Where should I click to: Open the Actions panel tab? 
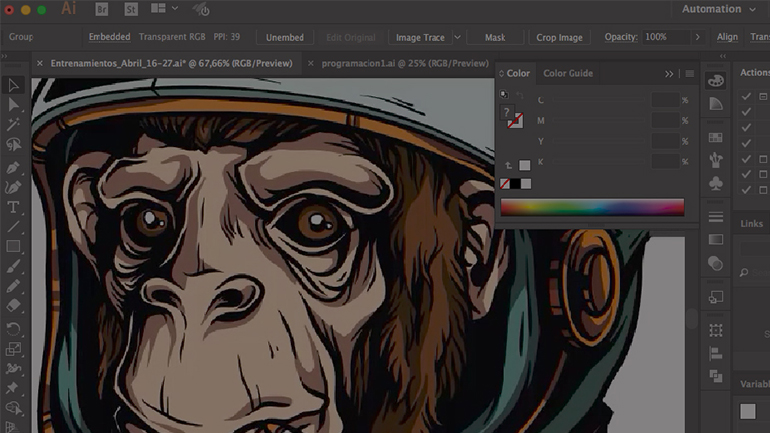pos(755,72)
